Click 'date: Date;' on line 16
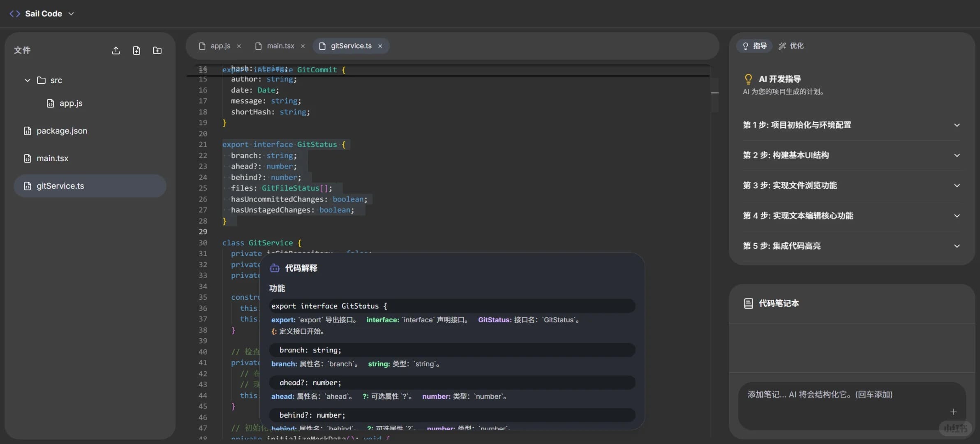The width and height of the screenshot is (980, 444). pyautogui.click(x=255, y=90)
